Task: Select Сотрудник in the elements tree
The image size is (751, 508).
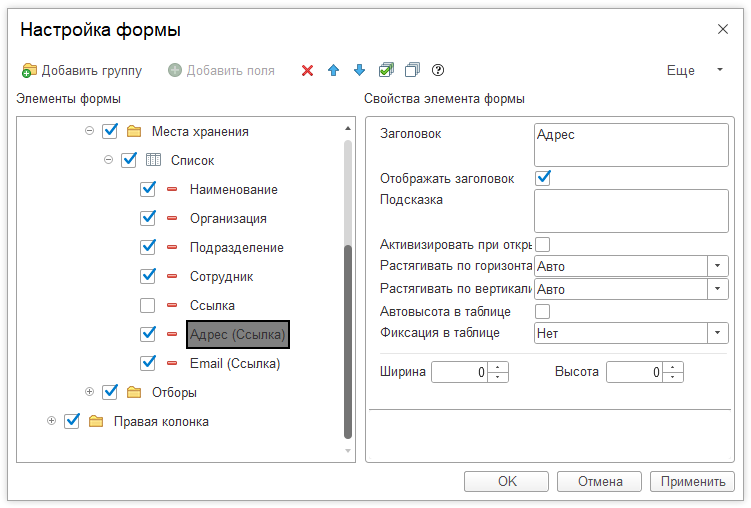Action: (x=221, y=276)
